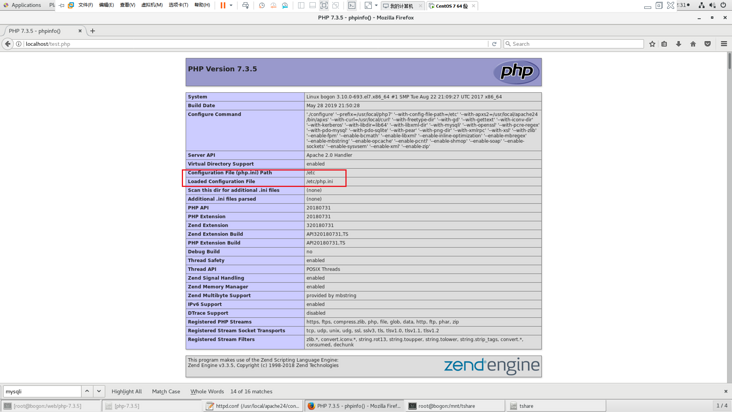This screenshot has width=732, height=412.
Task: Open the PHP 7.3.5 - phpinfo() Mozilla Firefox taskbar item
Action: 355,406
